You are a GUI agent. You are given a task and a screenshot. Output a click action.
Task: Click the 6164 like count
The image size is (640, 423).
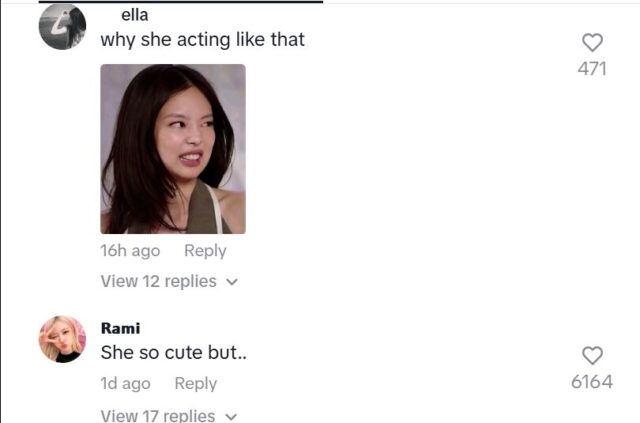point(592,382)
